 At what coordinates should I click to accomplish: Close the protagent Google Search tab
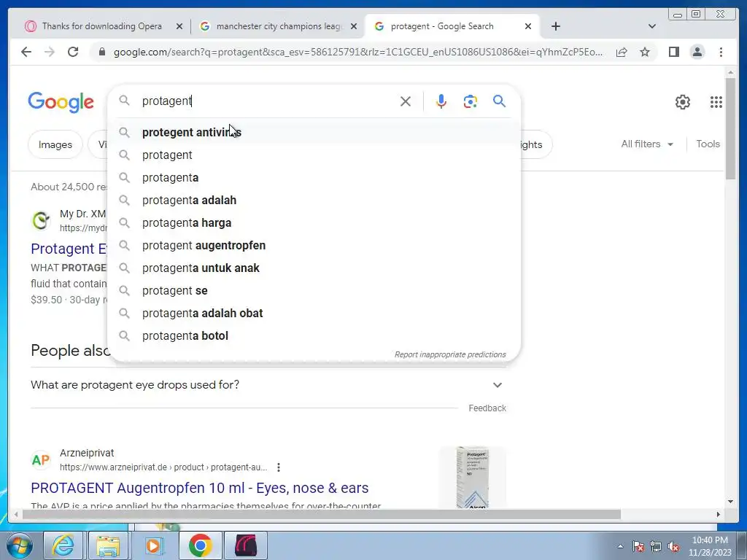[528, 26]
